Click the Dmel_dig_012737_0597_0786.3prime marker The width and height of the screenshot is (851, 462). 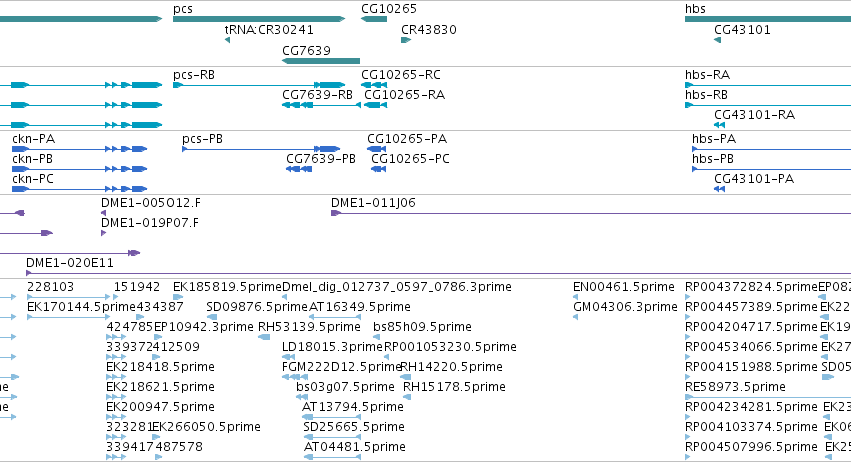(x=284, y=297)
